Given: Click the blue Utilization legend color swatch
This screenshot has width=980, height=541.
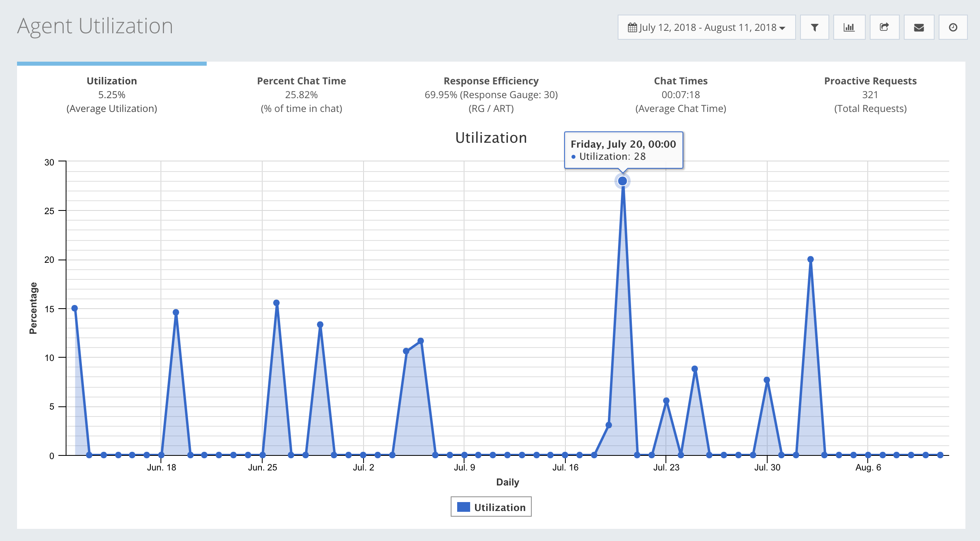Looking at the screenshot, I should point(463,507).
